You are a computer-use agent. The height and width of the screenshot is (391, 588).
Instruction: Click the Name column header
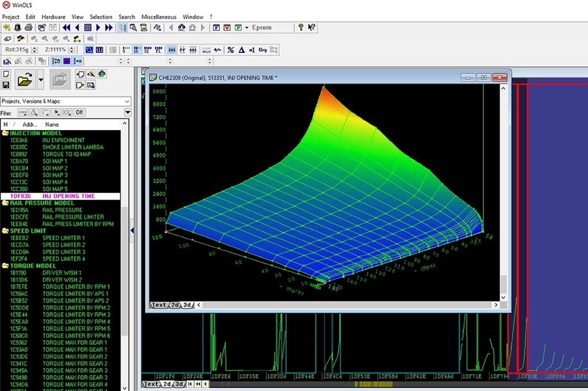(52, 124)
